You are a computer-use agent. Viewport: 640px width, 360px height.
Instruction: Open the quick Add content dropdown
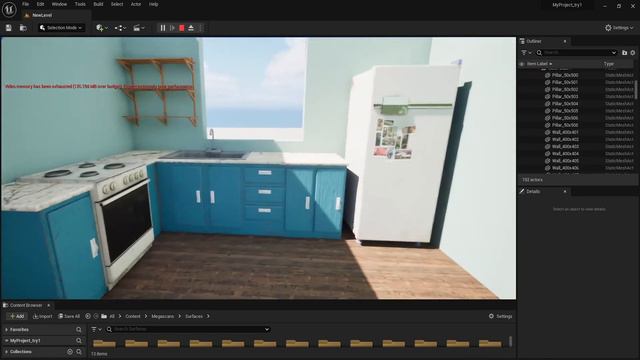[102, 28]
